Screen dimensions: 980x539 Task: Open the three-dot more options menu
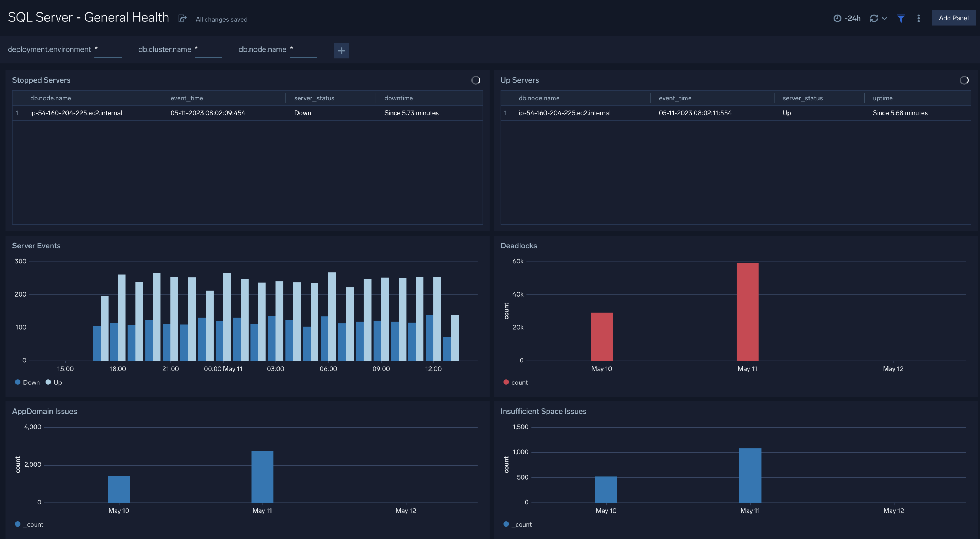918,18
